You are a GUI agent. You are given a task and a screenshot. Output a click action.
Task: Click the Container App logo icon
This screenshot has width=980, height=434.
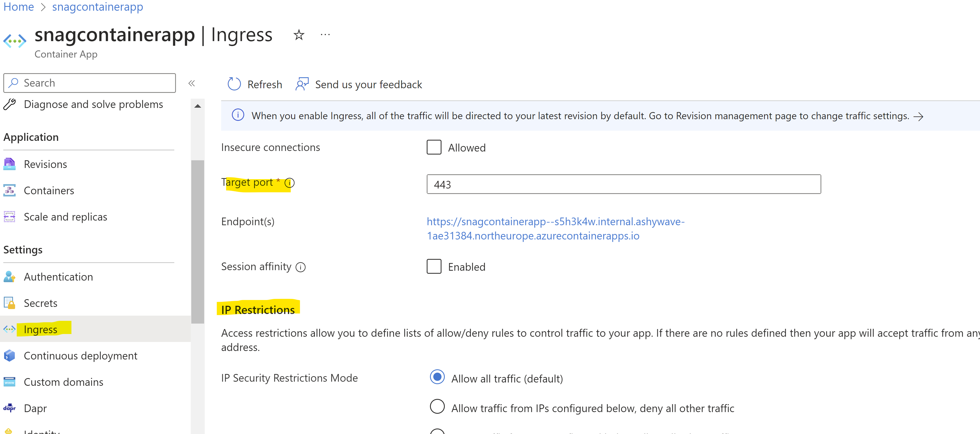pyautogui.click(x=15, y=41)
